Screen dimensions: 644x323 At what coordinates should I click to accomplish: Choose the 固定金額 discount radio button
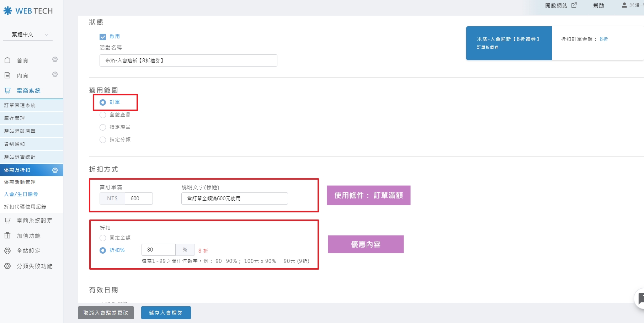(x=103, y=238)
